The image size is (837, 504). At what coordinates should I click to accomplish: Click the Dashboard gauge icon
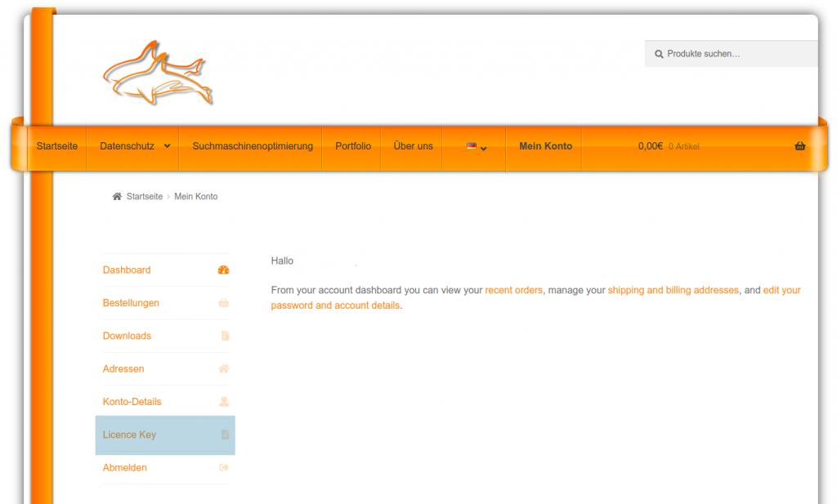pos(224,270)
